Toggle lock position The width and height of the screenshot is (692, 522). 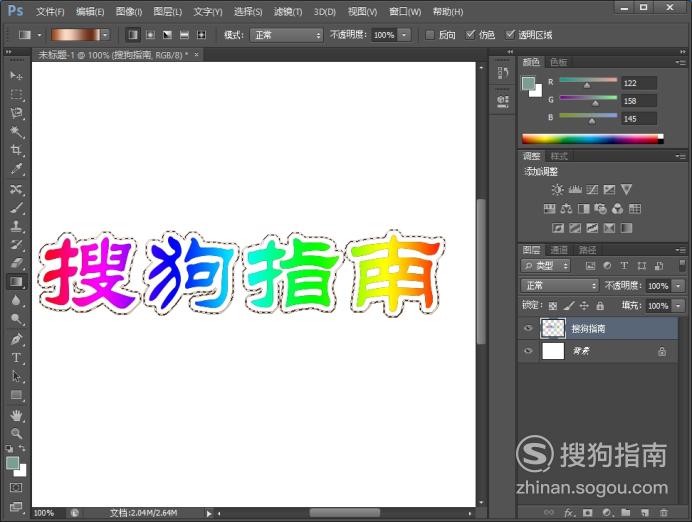584,305
